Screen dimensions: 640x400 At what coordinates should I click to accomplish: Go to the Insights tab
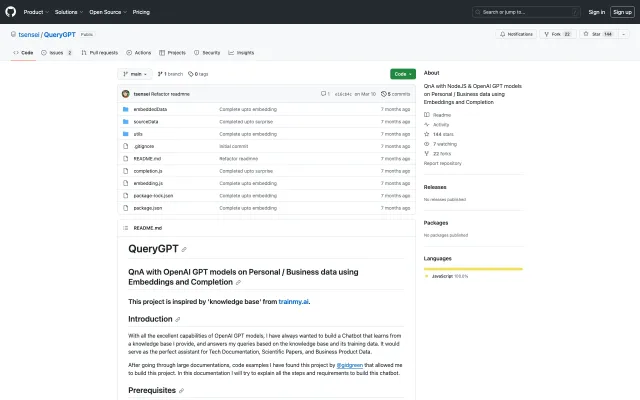click(242, 52)
